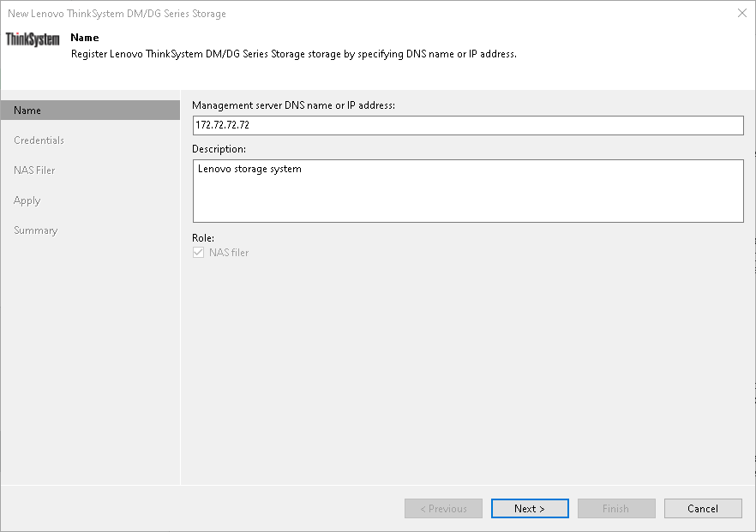Click the 'Register Lenovo ThinkSystem DM/DG Series Storage' subtitle

294,54
